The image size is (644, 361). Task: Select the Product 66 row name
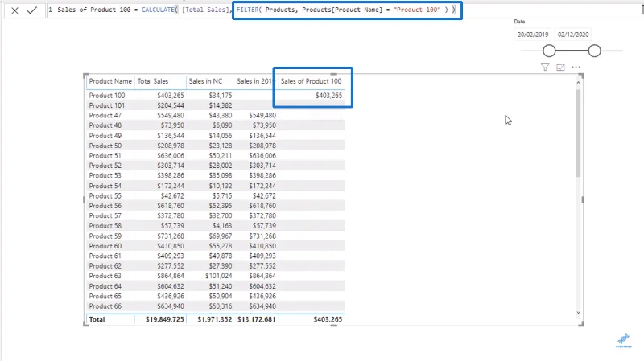click(x=105, y=306)
